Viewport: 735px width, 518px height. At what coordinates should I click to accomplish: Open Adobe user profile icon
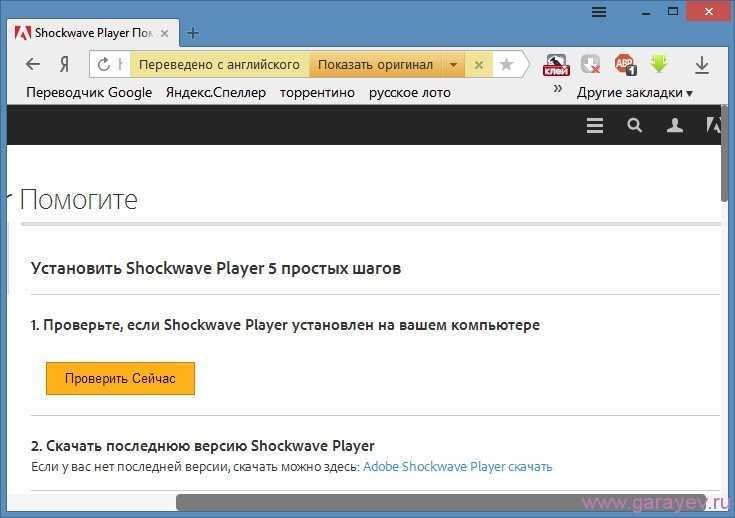675,125
